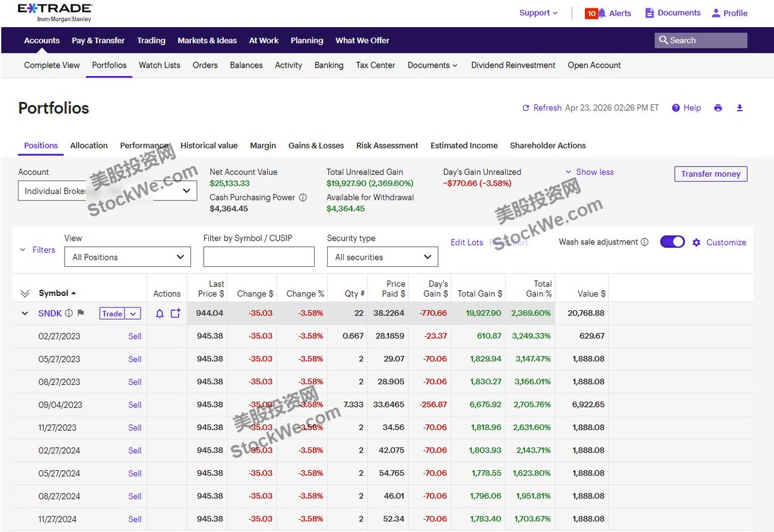Open the What We Offer menu

point(362,40)
